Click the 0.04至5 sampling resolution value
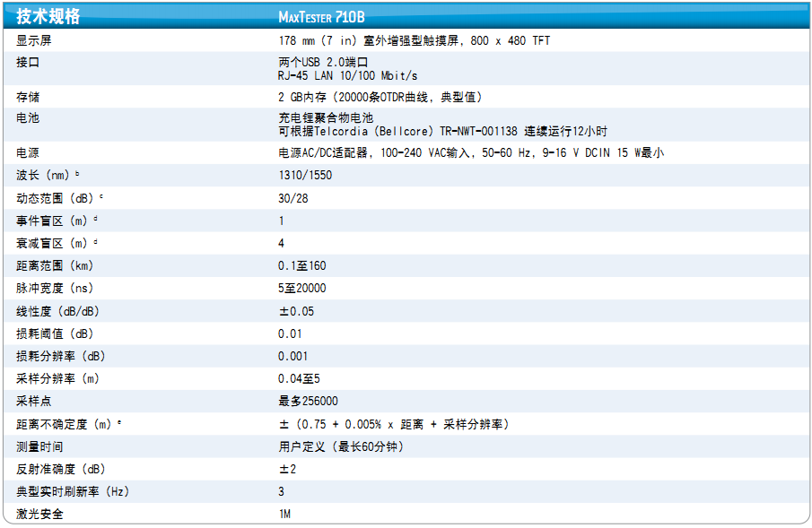 299,378
